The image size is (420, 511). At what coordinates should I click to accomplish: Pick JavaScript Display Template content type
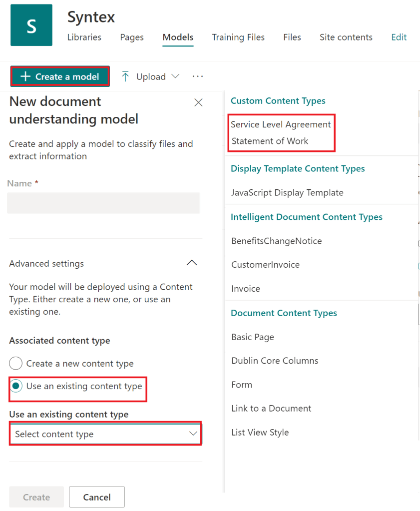tap(287, 193)
